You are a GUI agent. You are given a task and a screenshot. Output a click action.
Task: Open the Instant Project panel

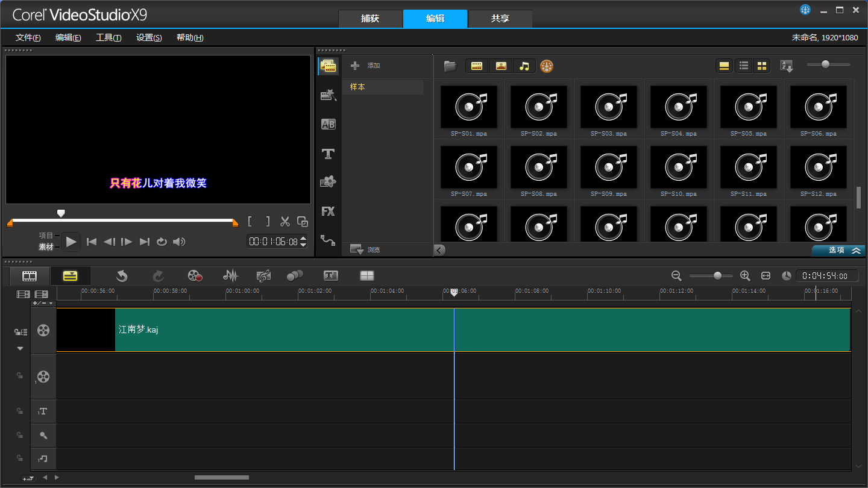329,95
